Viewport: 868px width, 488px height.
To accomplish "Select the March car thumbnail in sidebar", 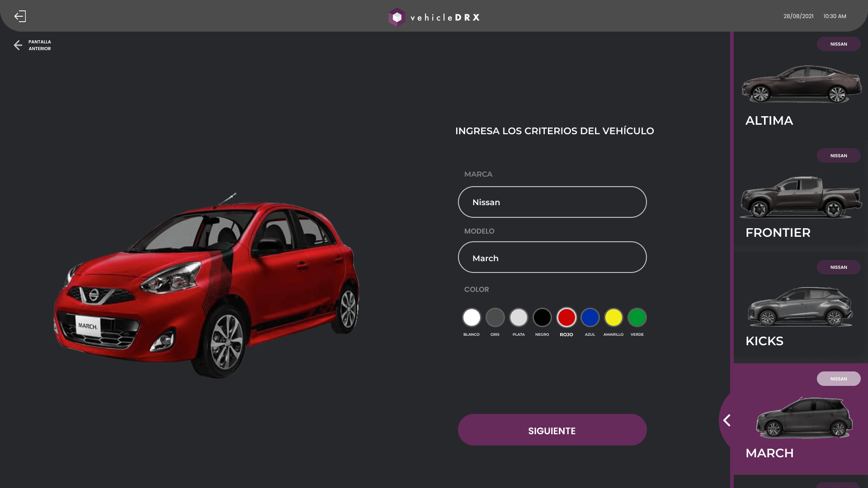I will [804, 418].
